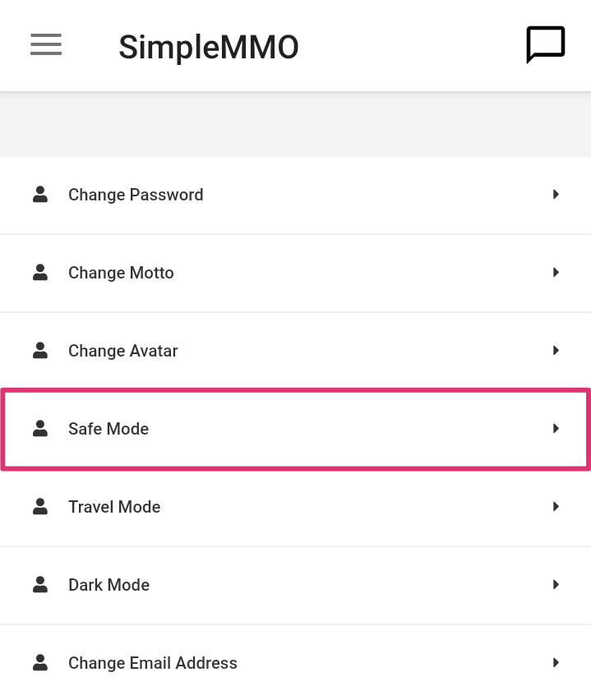Click the person icon beside Safe Mode
591x700 pixels.
coord(40,429)
